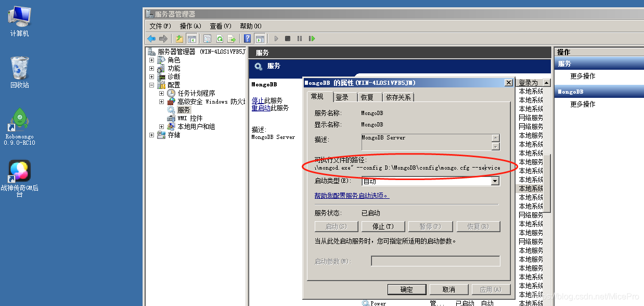Click the Start service play icon in toolbar

(x=276, y=39)
